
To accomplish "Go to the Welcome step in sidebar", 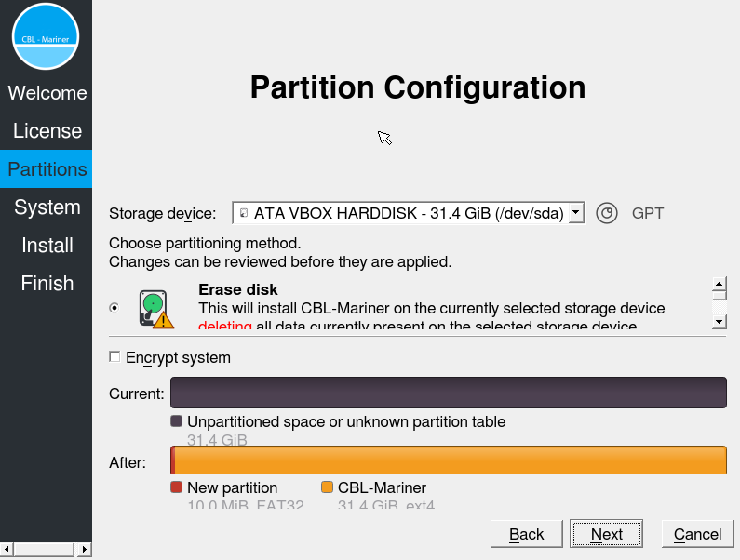I will 47,93.
